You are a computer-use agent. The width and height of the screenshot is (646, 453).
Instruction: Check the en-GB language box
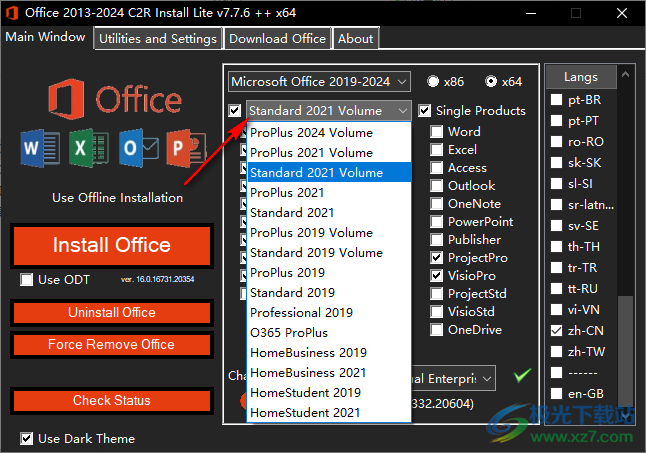(557, 394)
